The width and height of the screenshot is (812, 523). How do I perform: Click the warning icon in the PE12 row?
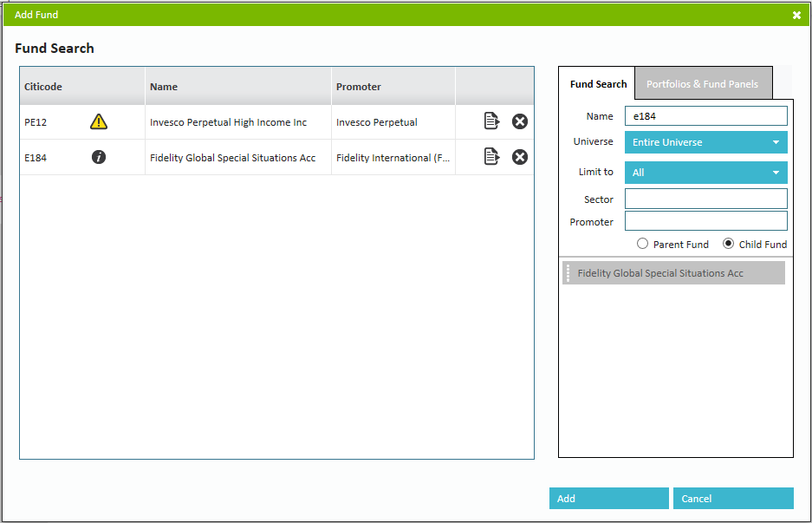[99, 121]
